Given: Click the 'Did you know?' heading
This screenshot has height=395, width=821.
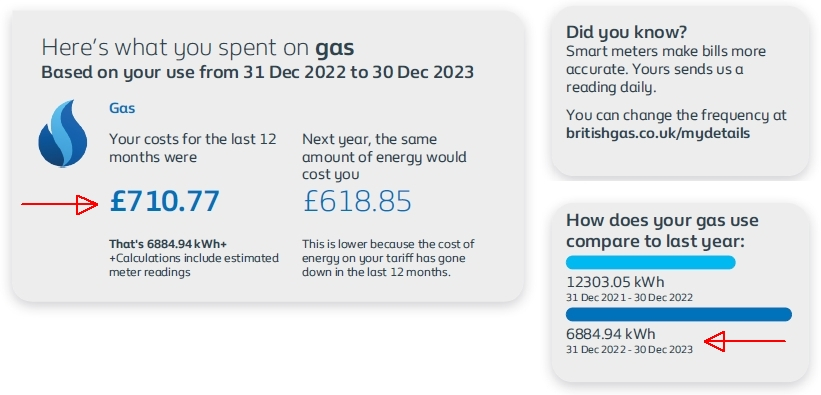Looking at the screenshot, I should tap(626, 32).
